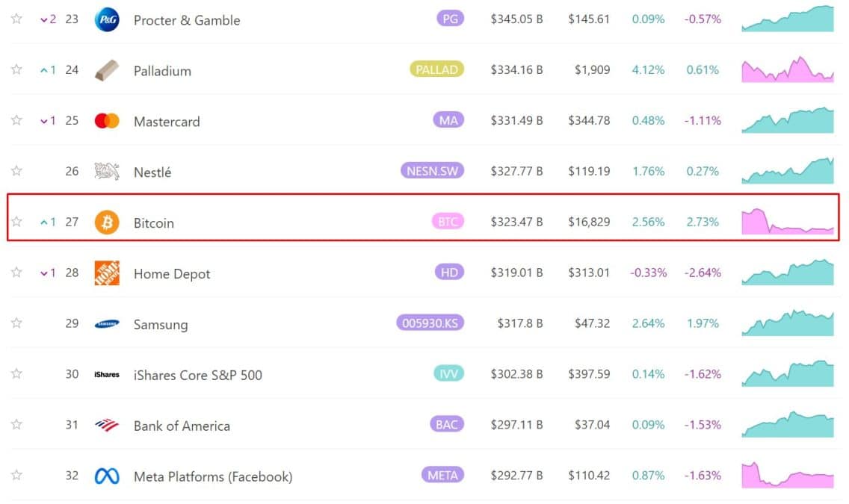849x504 pixels.
Task: Click the Meta Platforms logo icon
Action: [x=107, y=476]
